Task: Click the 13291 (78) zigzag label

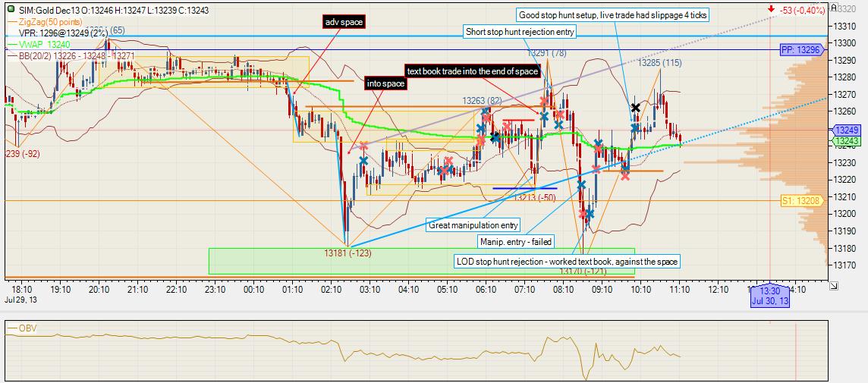Action: click(x=546, y=53)
